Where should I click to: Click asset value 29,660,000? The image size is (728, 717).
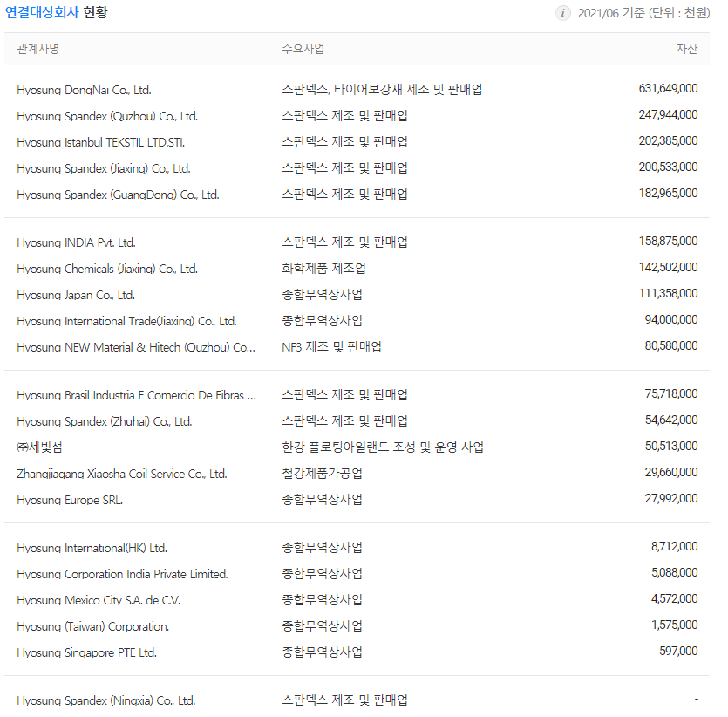pyautogui.click(x=671, y=472)
